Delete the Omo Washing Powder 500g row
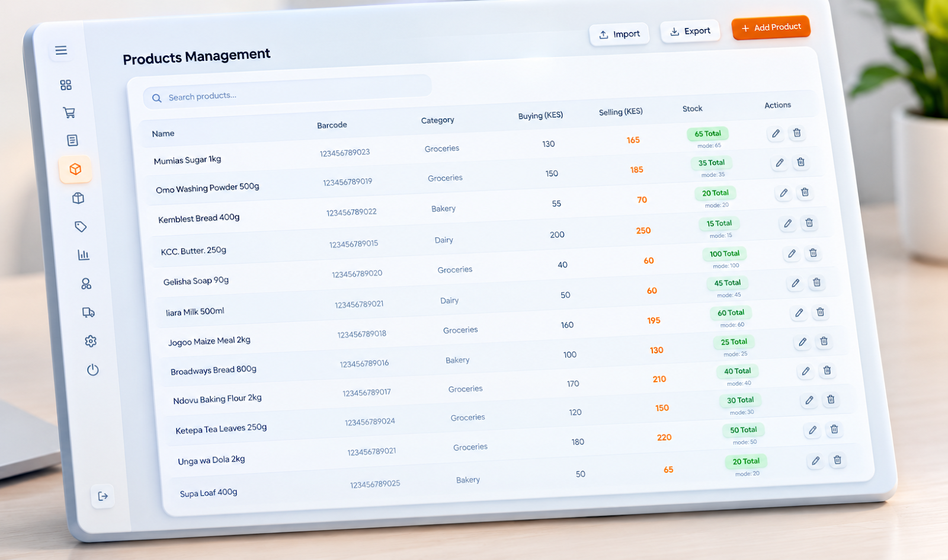The height and width of the screenshot is (560, 948). tap(801, 162)
